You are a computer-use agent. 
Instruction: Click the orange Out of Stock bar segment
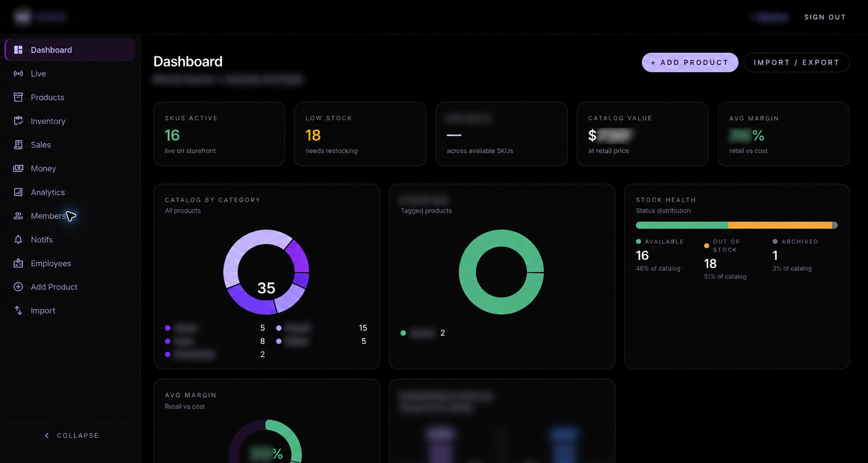tap(780, 225)
